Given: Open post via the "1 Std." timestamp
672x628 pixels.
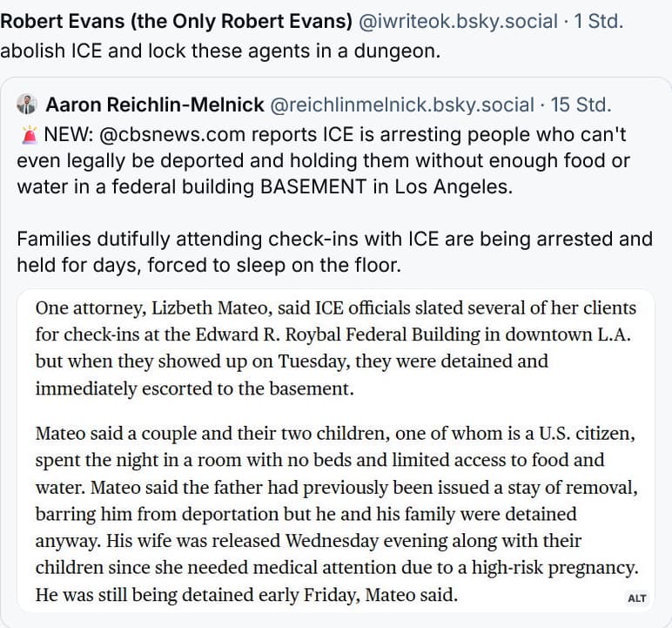Looking at the screenshot, I should tap(600, 20).
